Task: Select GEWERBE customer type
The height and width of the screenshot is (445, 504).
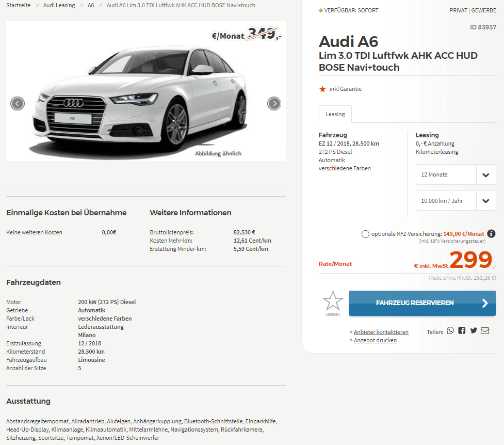Action: coord(484,10)
